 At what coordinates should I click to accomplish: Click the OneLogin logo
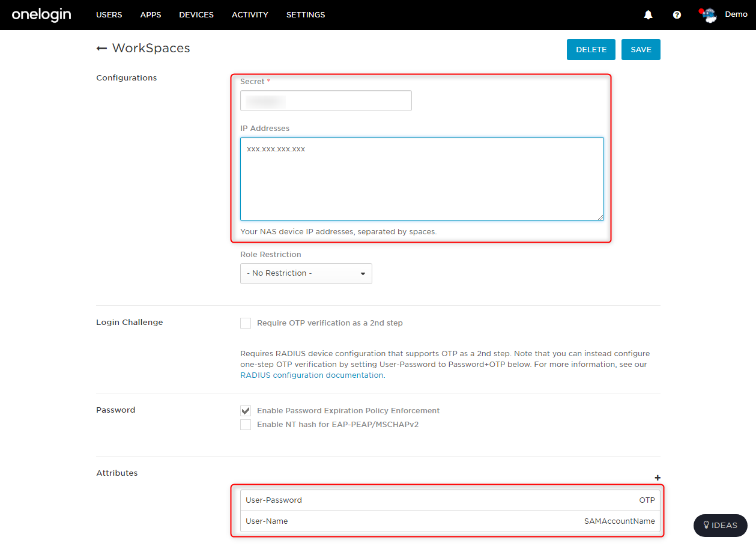coord(41,15)
